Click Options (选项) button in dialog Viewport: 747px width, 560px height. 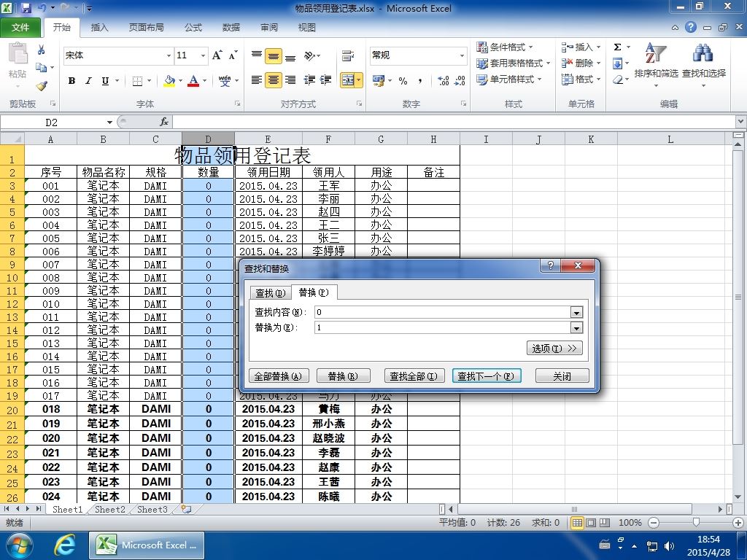point(554,348)
